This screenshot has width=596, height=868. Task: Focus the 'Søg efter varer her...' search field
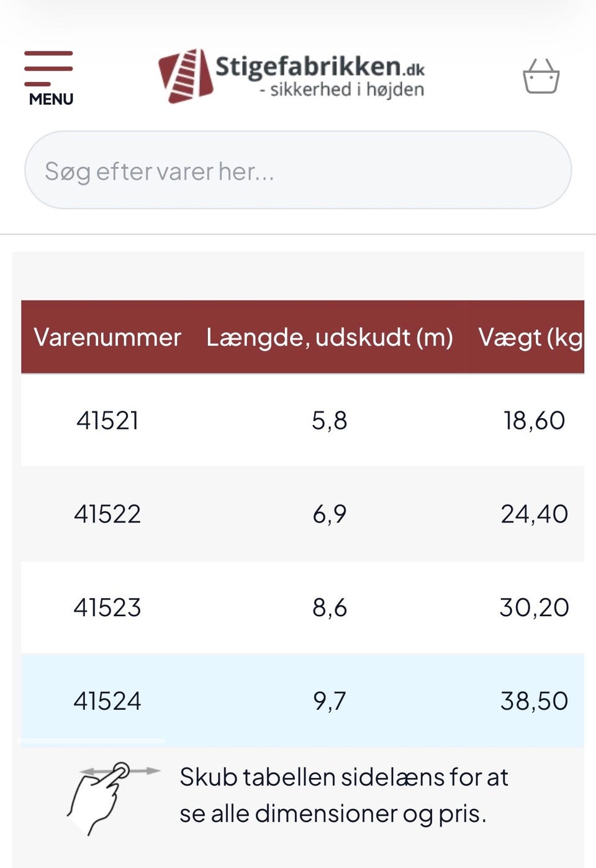click(297, 170)
